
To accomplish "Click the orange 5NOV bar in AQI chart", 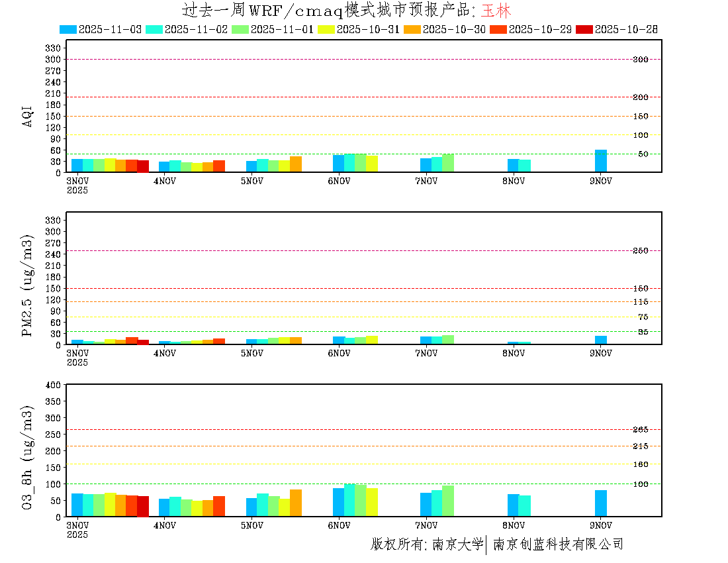I will tap(296, 164).
